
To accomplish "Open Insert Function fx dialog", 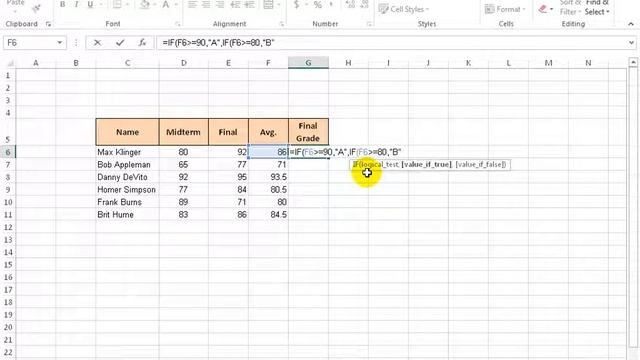I will [142, 42].
